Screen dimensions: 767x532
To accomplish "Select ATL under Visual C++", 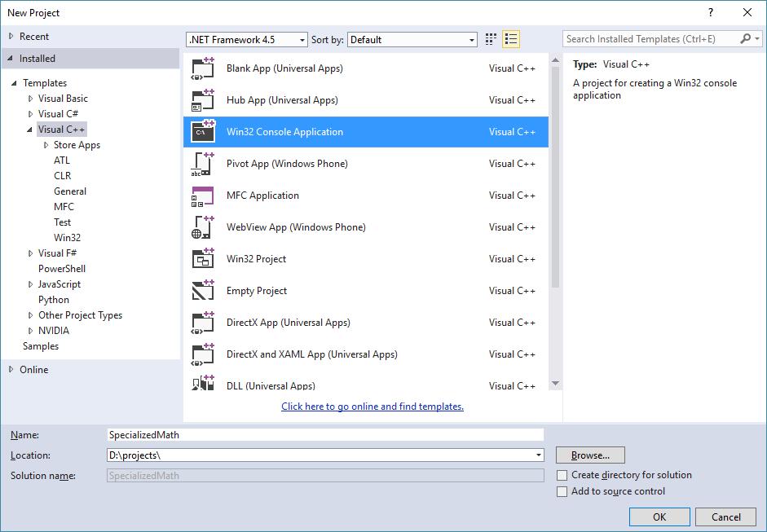I will coord(62,160).
